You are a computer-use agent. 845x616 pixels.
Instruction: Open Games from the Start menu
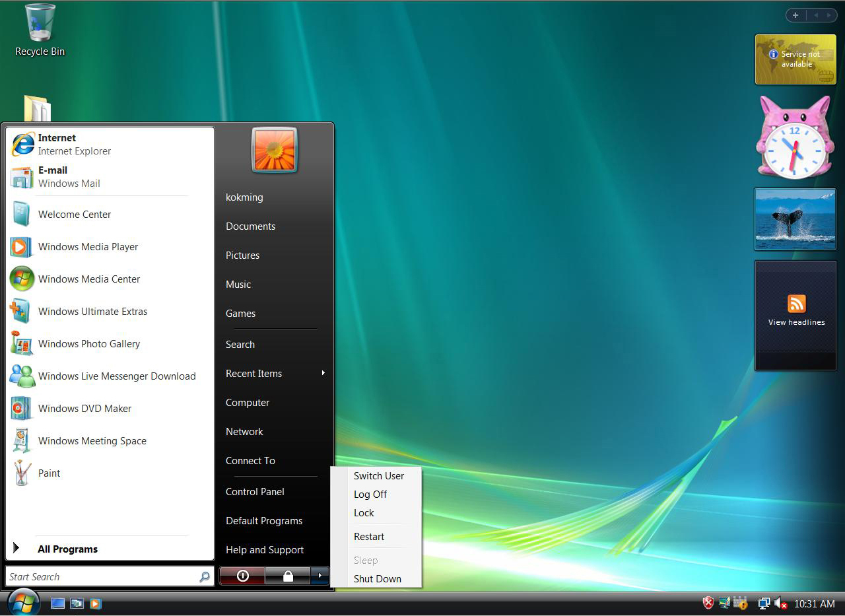point(240,313)
